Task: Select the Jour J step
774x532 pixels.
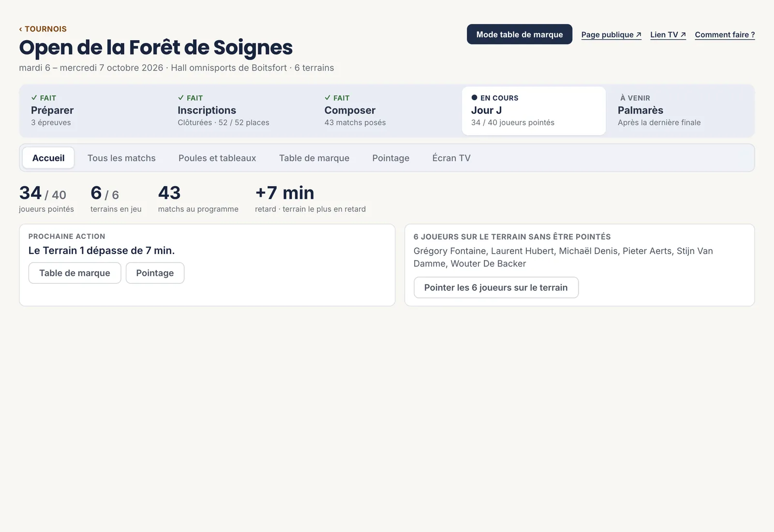Action: [534, 111]
